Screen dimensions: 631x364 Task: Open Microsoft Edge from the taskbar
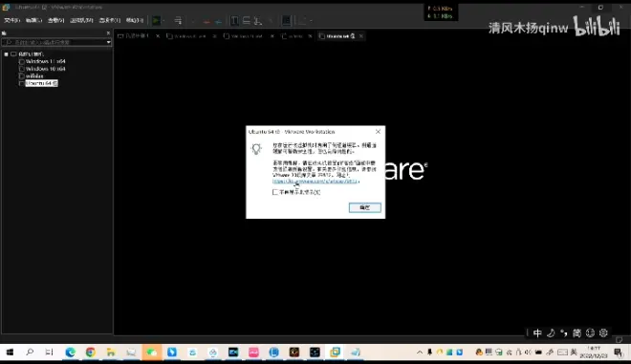(70, 353)
